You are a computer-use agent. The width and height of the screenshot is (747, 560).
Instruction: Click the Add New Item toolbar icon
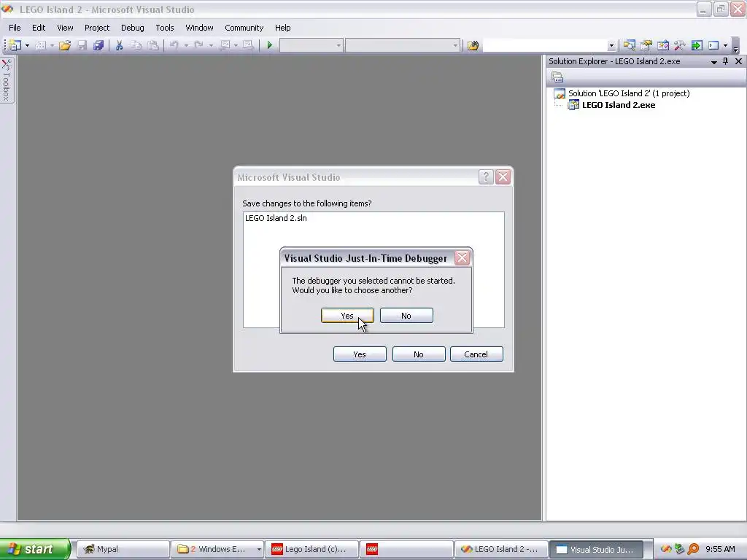tap(41, 45)
